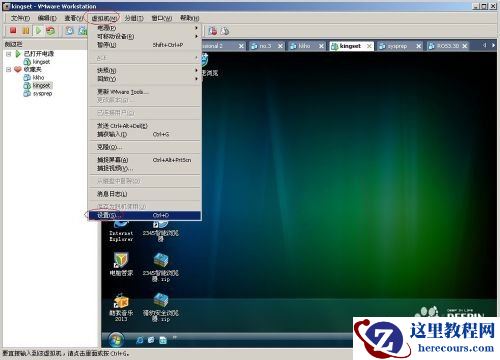Viewport: 500px width, 360px height.
Task: Click the yellow suspend toolbar icon
Action: pos(26,31)
